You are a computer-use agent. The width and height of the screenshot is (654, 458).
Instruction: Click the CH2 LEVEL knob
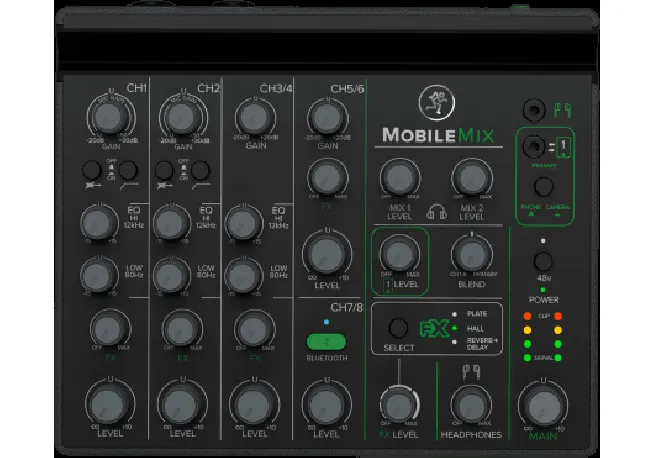[x=182, y=405]
